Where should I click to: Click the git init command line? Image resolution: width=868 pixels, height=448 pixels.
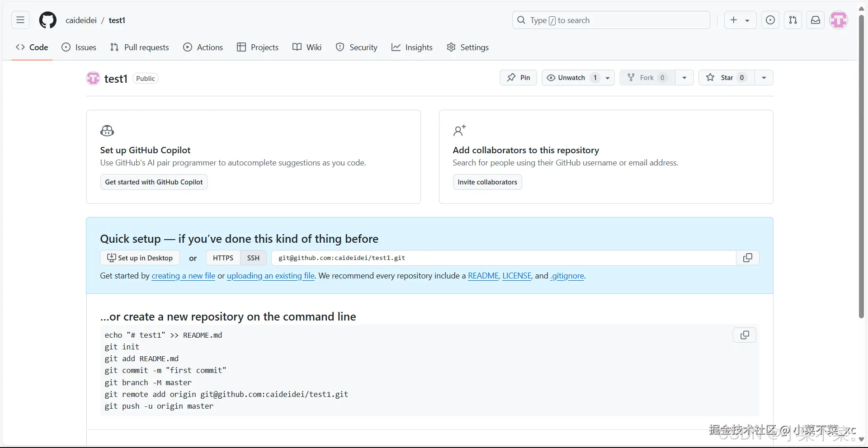(122, 347)
